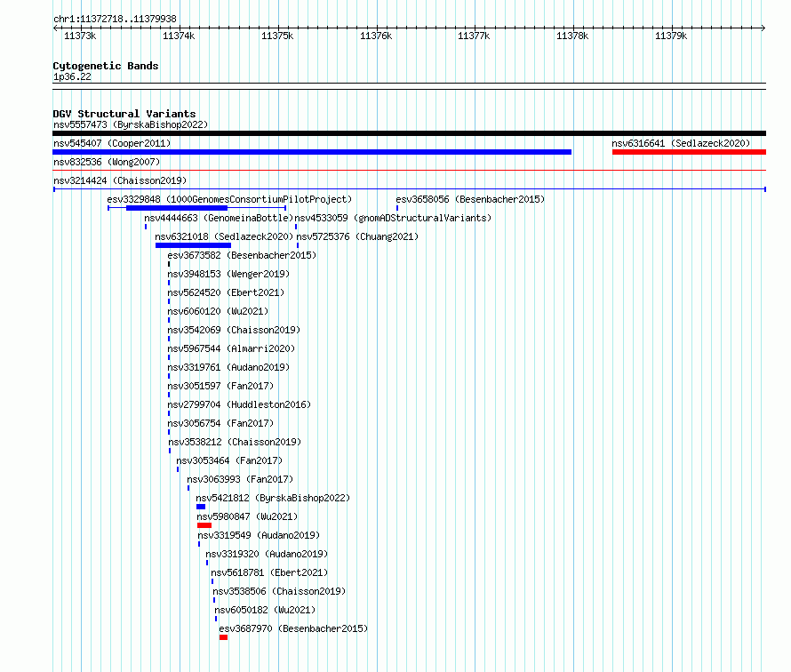This screenshot has width=791, height=672.
Task: Click the red nsv6316641 variant bar
Action: (x=689, y=152)
